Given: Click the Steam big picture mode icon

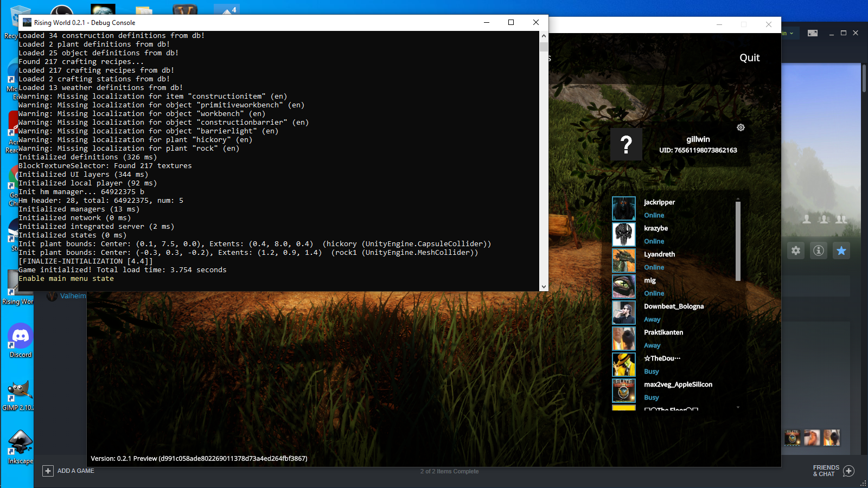Looking at the screenshot, I should (x=812, y=33).
